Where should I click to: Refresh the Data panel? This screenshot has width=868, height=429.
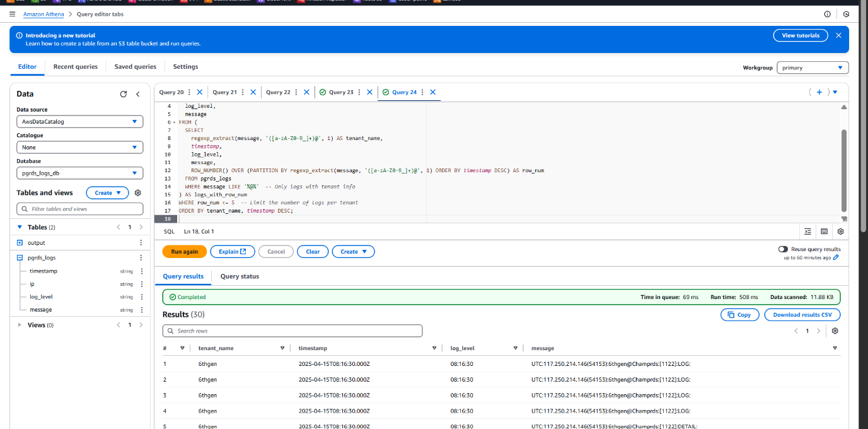tap(124, 94)
